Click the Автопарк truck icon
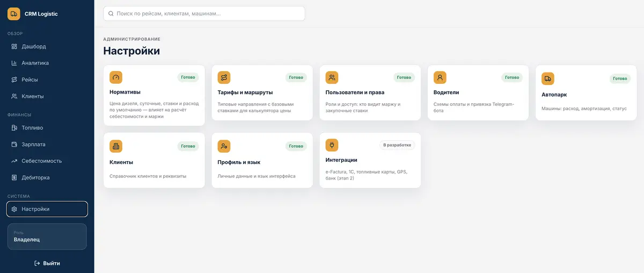 [x=548, y=78]
